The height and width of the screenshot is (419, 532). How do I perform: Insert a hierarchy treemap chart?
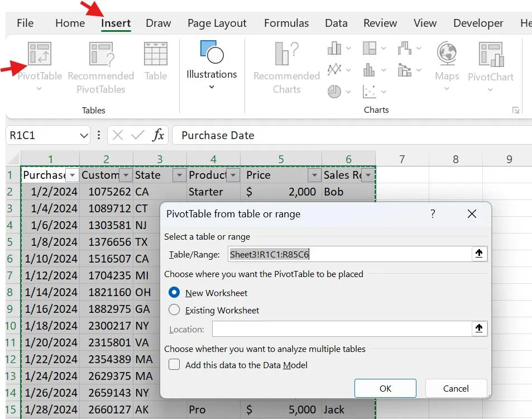(370, 48)
